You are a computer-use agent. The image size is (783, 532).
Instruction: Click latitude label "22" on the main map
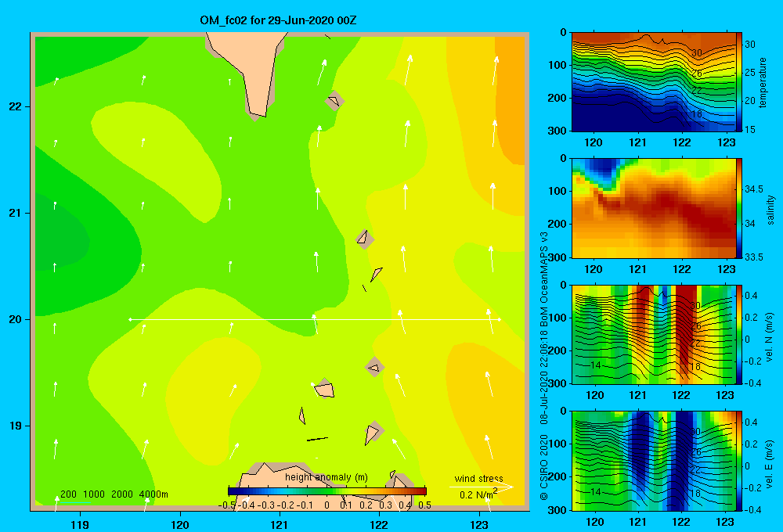click(16, 107)
